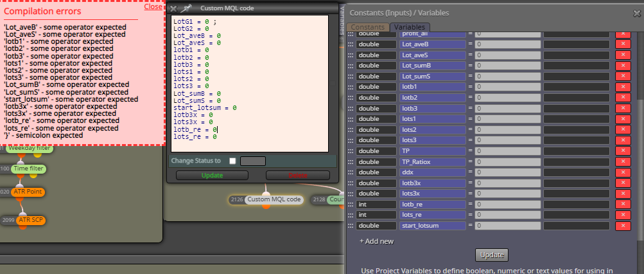Open the type selector for lots1
Image resolution: width=644 pixels, height=274 pixels.
(376, 119)
